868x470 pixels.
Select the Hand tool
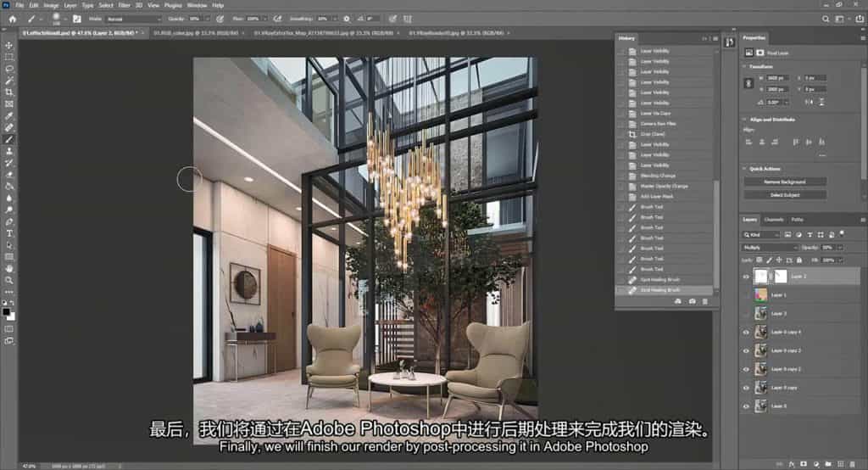click(8, 268)
